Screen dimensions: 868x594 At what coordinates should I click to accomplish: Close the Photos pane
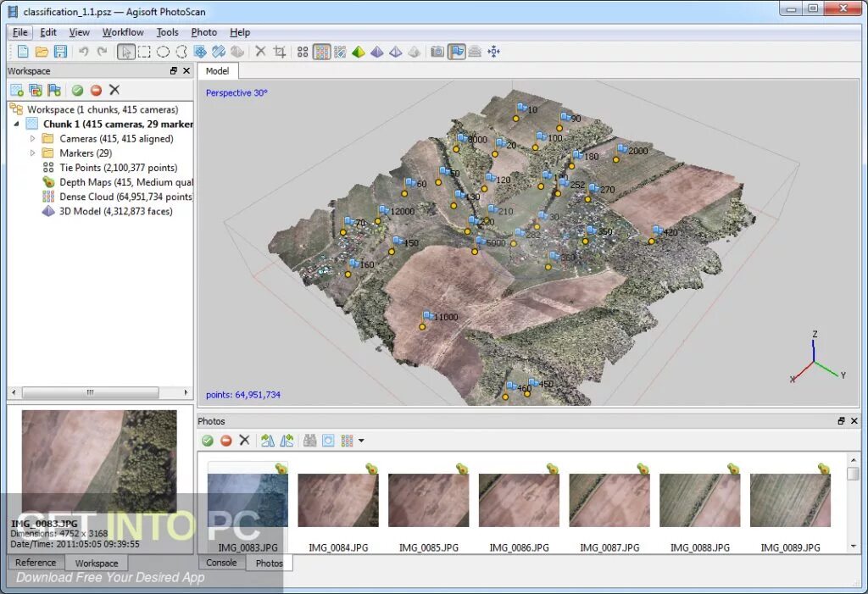(x=854, y=421)
